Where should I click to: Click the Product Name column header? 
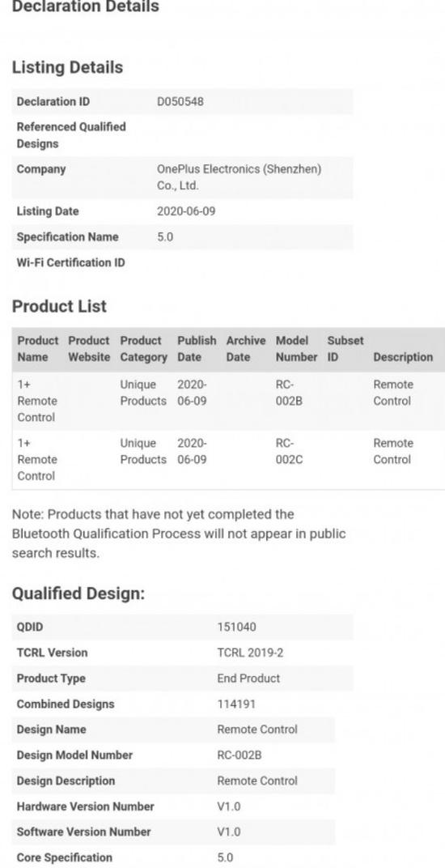(x=38, y=349)
